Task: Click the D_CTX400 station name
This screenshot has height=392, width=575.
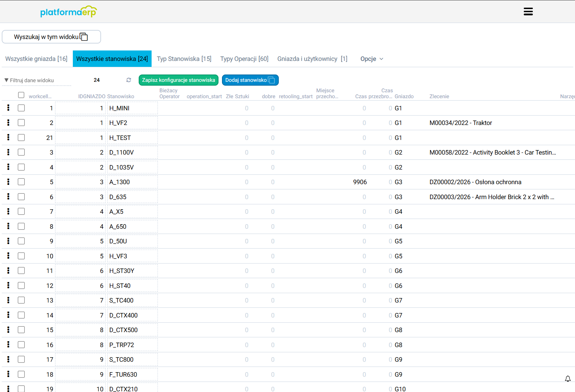Action: pos(132,315)
